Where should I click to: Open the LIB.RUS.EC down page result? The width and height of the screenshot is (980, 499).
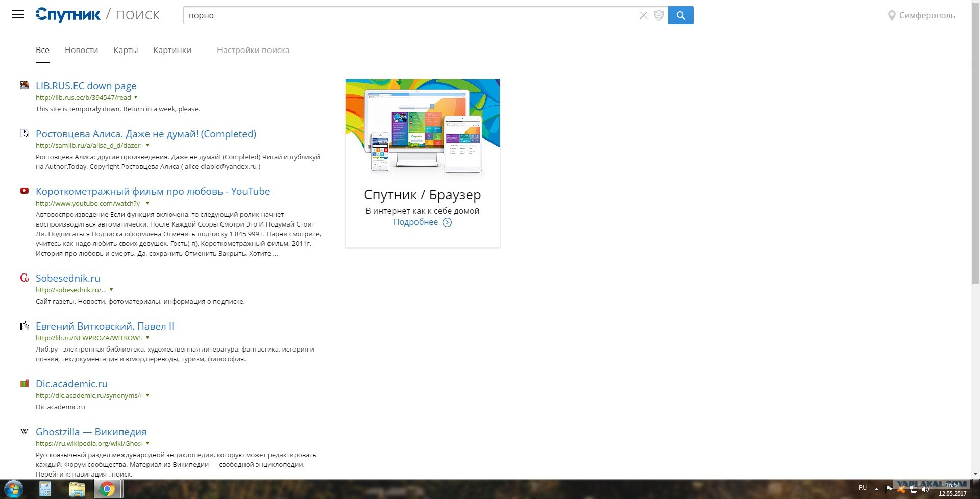coord(86,86)
